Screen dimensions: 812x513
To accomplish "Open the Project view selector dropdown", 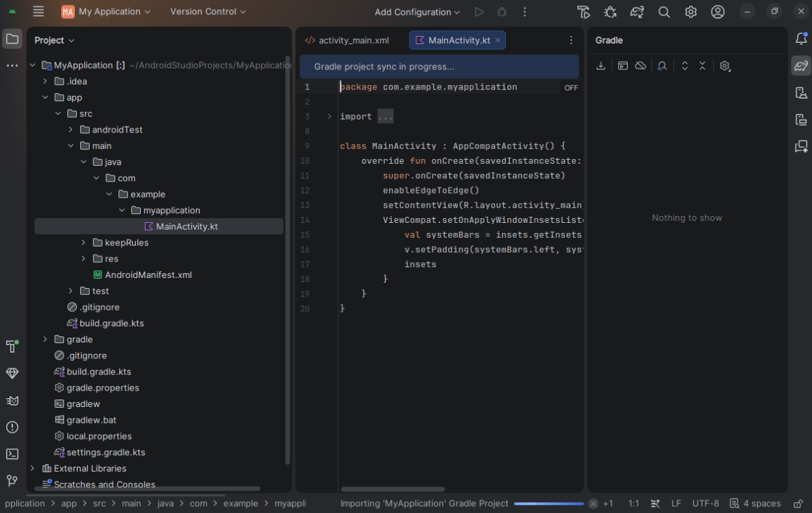I will (54, 40).
